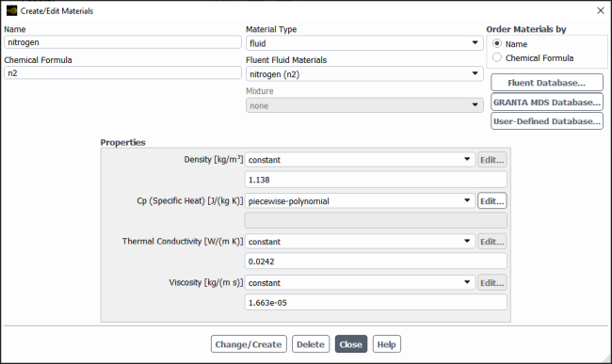Click the Delete button
The image size is (612, 364).
tap(311, 344)
